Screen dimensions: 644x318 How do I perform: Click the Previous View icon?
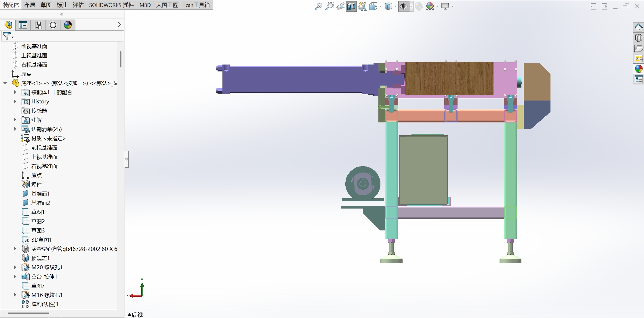pyautogui.click(x=340, y=6)
